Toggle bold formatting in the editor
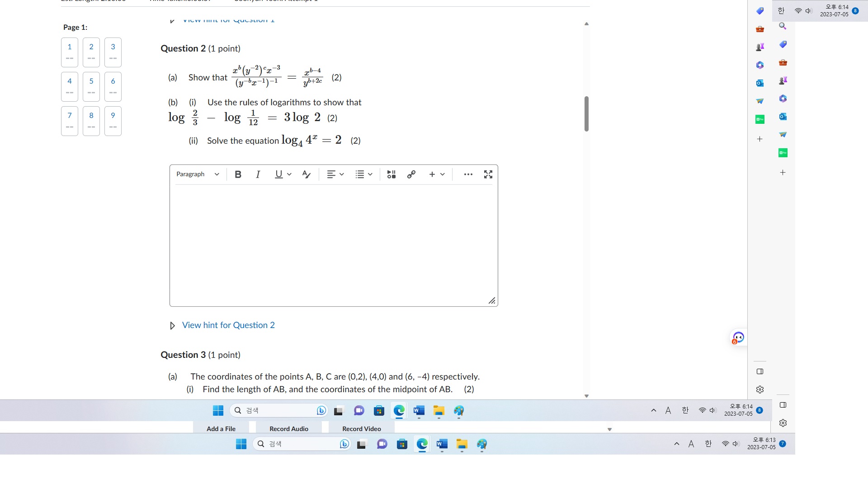This screenshot has height=488, width=868. (237, 174)
